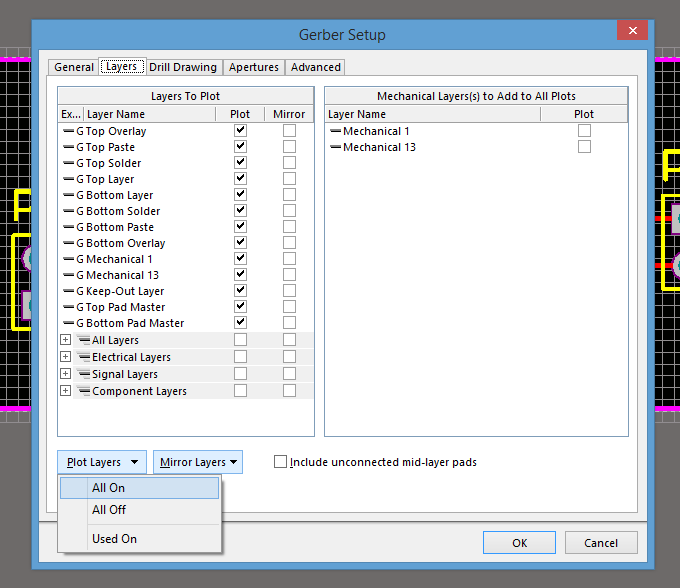
Task: Expand the Electrical Layers group
Action: click(65, 357)
